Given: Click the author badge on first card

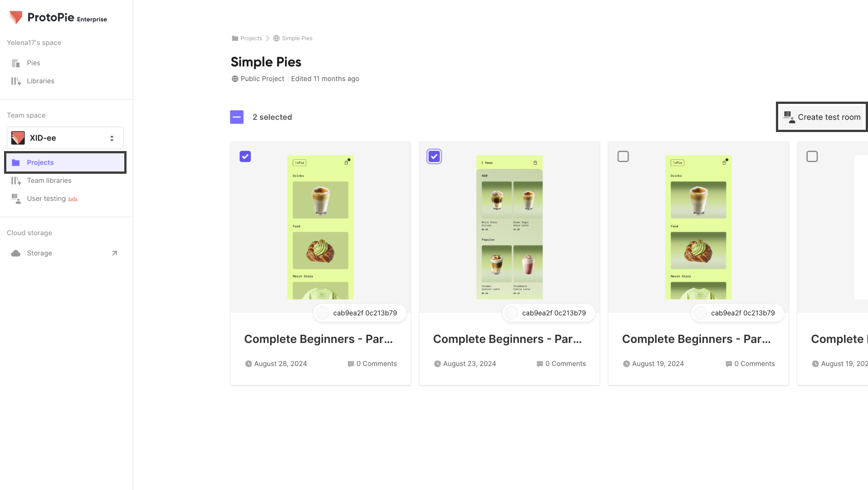Looking at the screenshot, I should click(360, 313).
